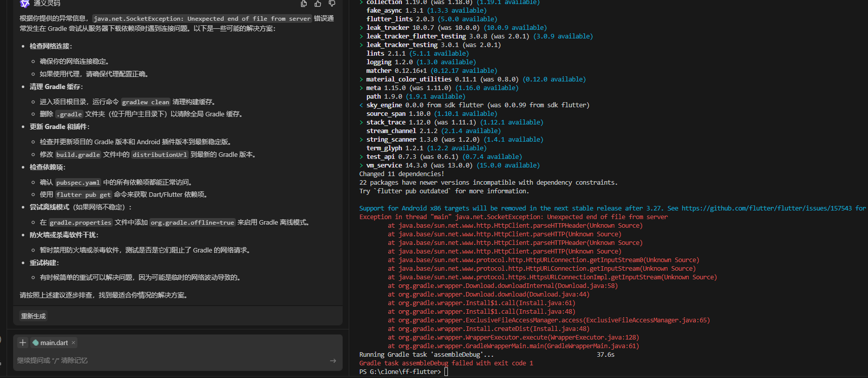The image size is (868, 378).
Task: Select the main.dart file chip
Action: 54,343
